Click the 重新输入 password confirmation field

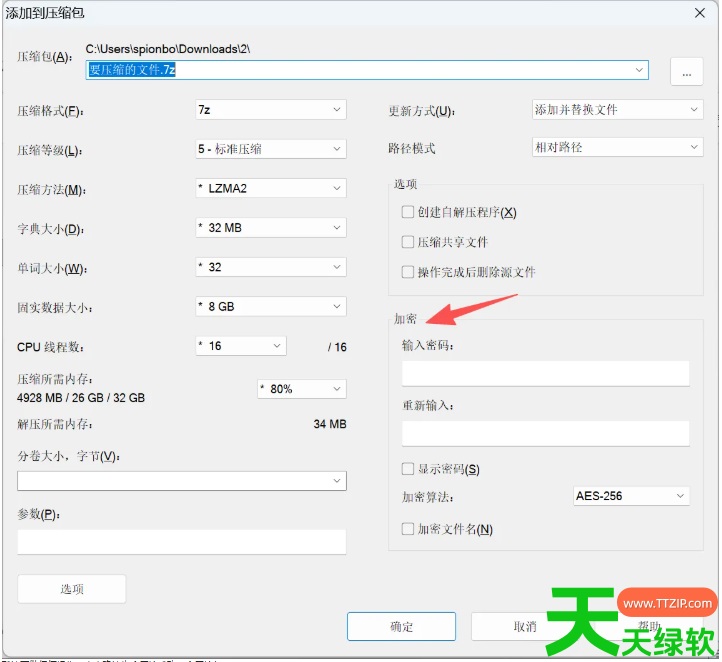click(546, 434)
